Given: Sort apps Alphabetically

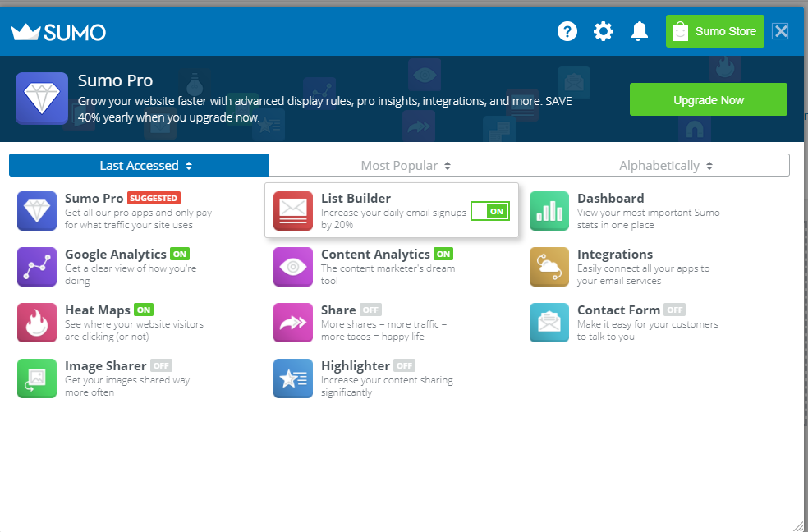Looking at the screenshot, I should [x=659, y=165].
